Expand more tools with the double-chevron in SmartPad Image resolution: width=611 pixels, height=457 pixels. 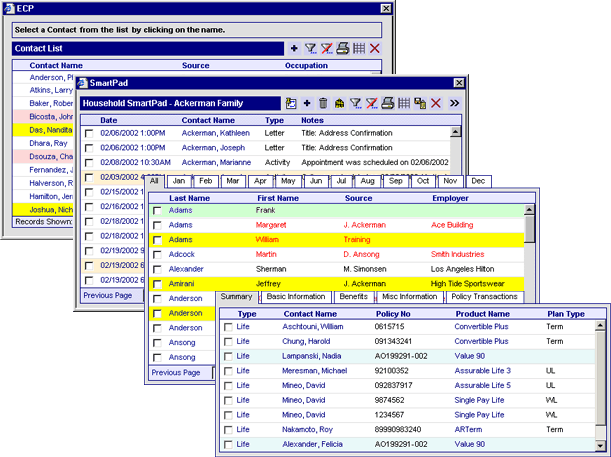click(x=454, y=103)
